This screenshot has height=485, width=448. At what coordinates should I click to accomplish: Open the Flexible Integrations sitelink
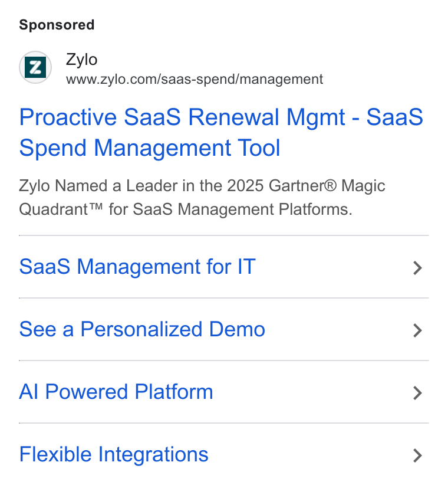point(114,454)
